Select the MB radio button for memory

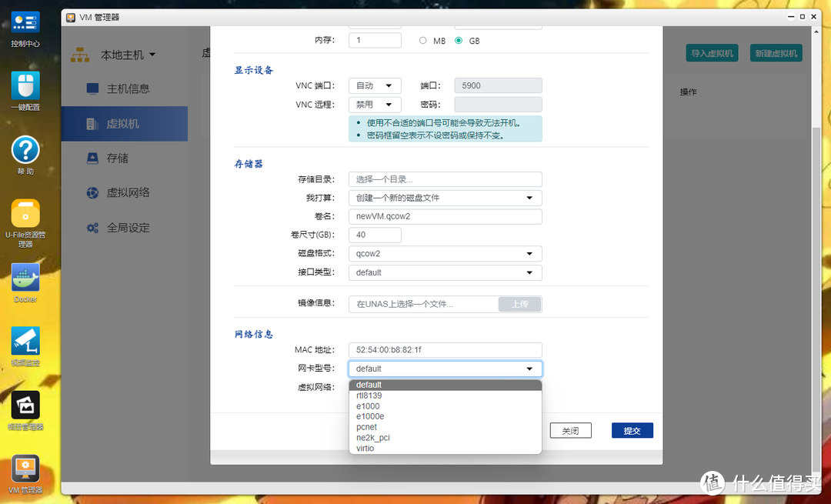tap(423, 41)
